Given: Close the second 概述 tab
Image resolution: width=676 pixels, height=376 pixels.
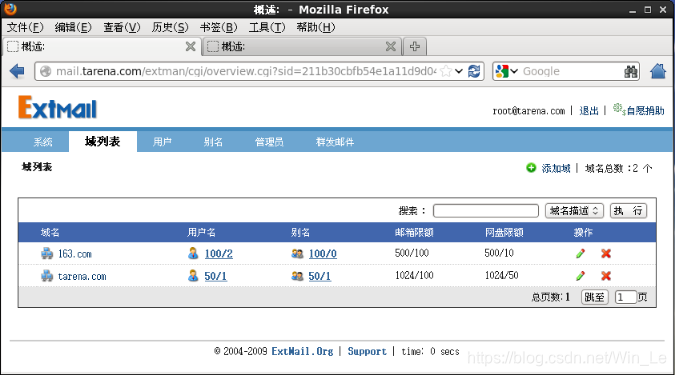Looking at the screenshot, I should [391, 46].
